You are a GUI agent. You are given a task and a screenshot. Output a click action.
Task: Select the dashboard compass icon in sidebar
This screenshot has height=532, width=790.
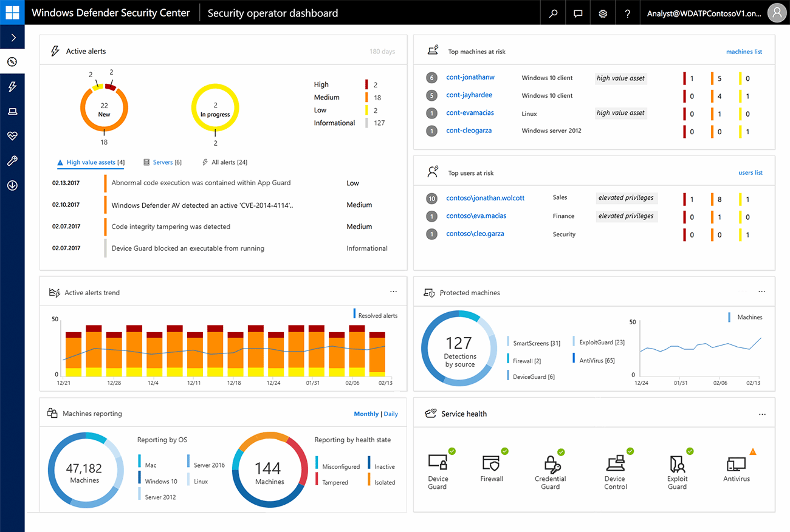pyautogui.click(x=12, y=61)
